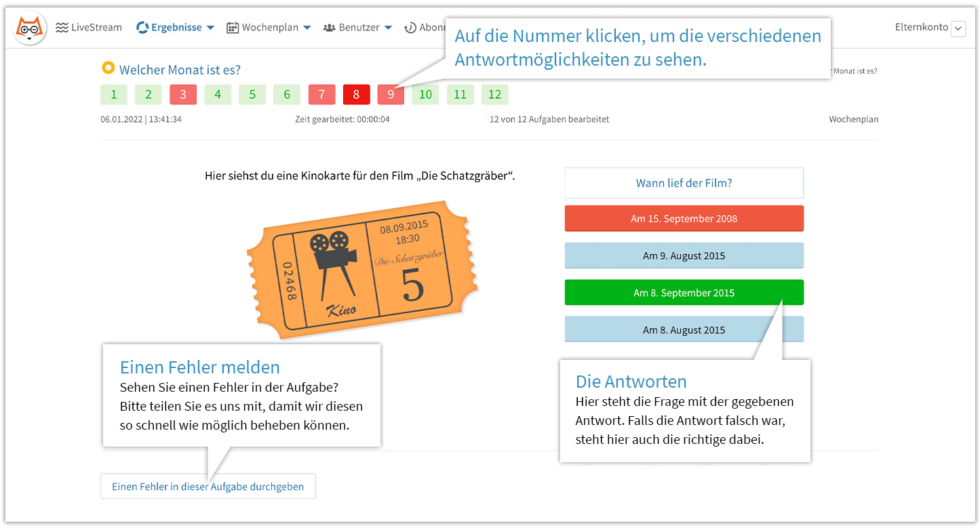The image size is (980, 530).
Task: Click the fox logo icon
Action: [x=30, y=28]
